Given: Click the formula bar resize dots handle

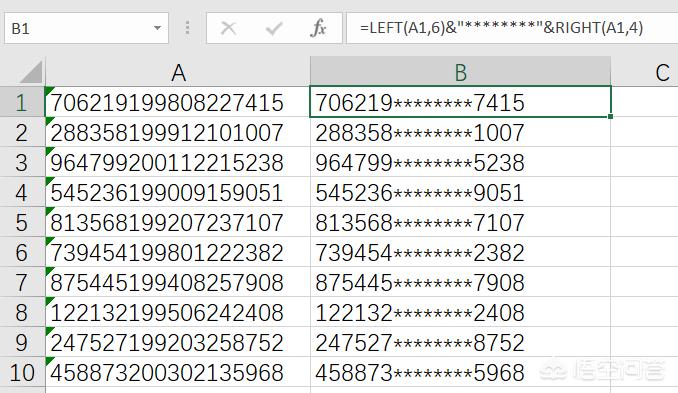Looking at the screenshot, I should click(x=187, y=28).
